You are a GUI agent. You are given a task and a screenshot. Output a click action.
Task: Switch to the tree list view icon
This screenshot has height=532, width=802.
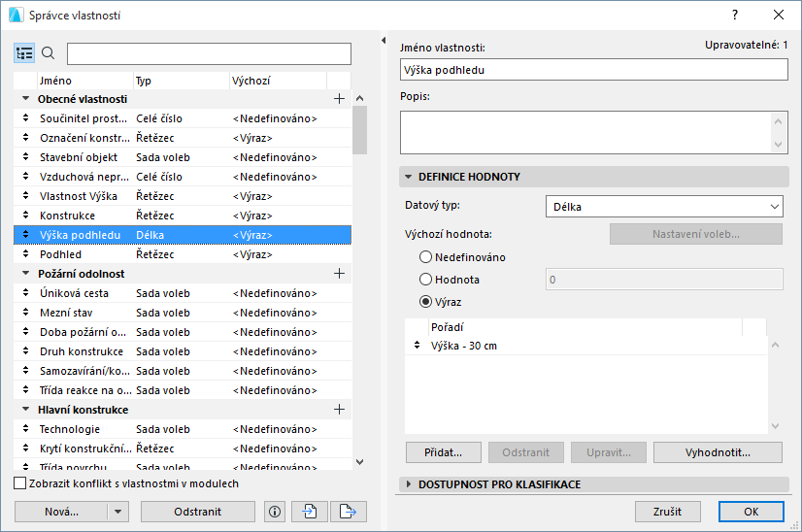click(24, 53)
